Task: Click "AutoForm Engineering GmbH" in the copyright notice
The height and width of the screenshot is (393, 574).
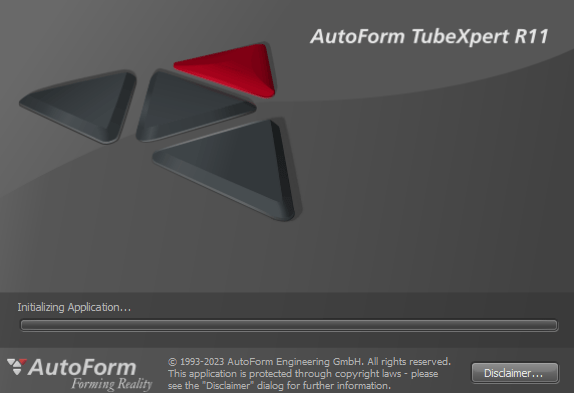Action: pyautogui.click(x=295, y=362)
